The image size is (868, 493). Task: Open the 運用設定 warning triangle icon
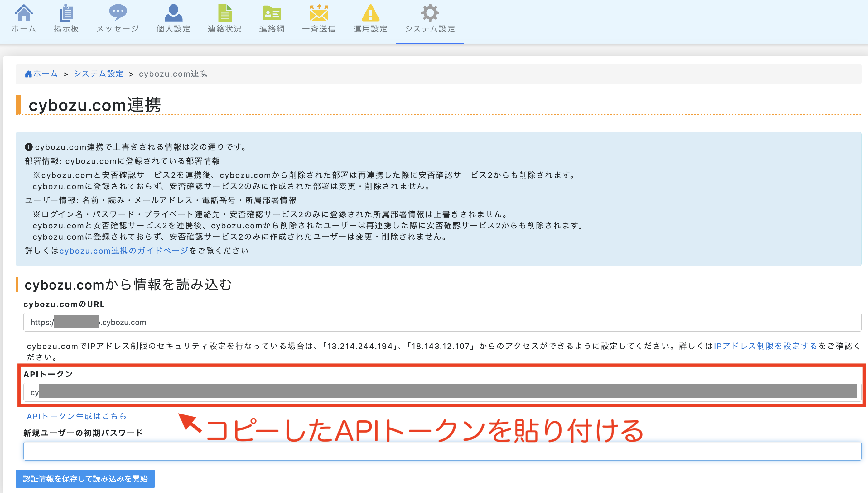tap(370, 13)
